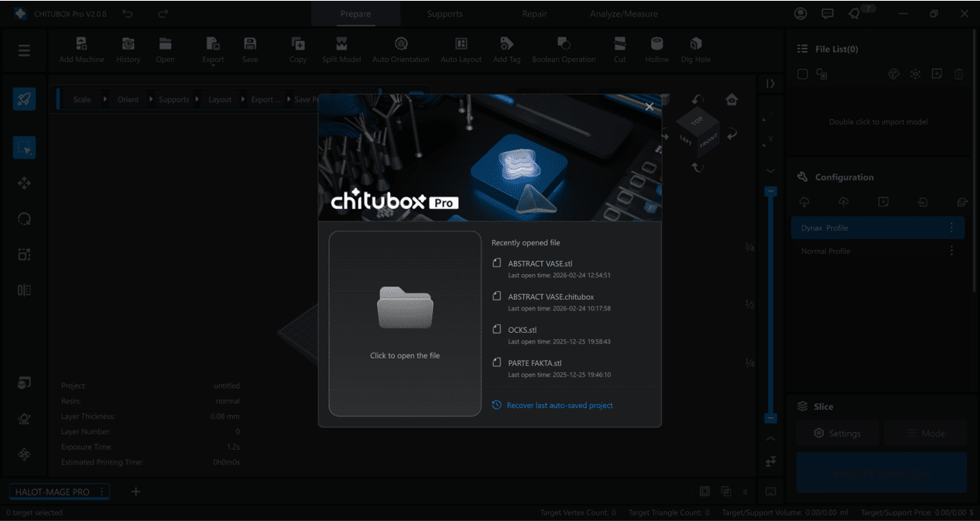
Task: Click the keyboard shortcuts icon at bottom
Action: click(770, 492)
